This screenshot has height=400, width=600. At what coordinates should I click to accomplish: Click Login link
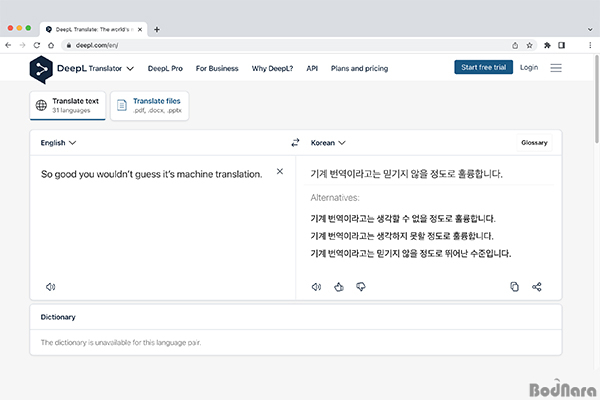[529, 67]
